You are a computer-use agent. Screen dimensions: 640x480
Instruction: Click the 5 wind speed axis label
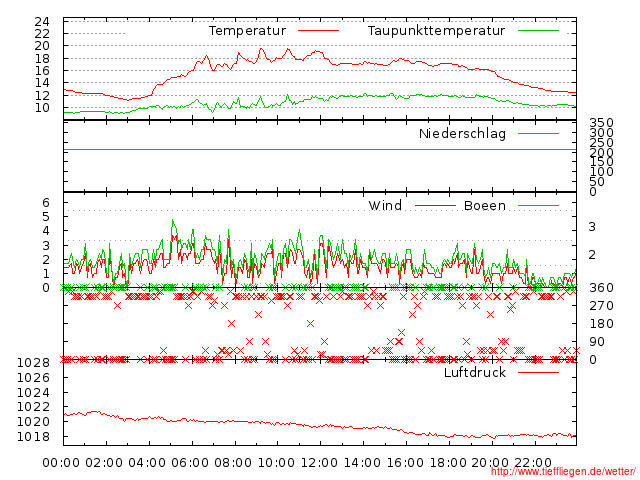pyautogui.click(x=46, y=217)
